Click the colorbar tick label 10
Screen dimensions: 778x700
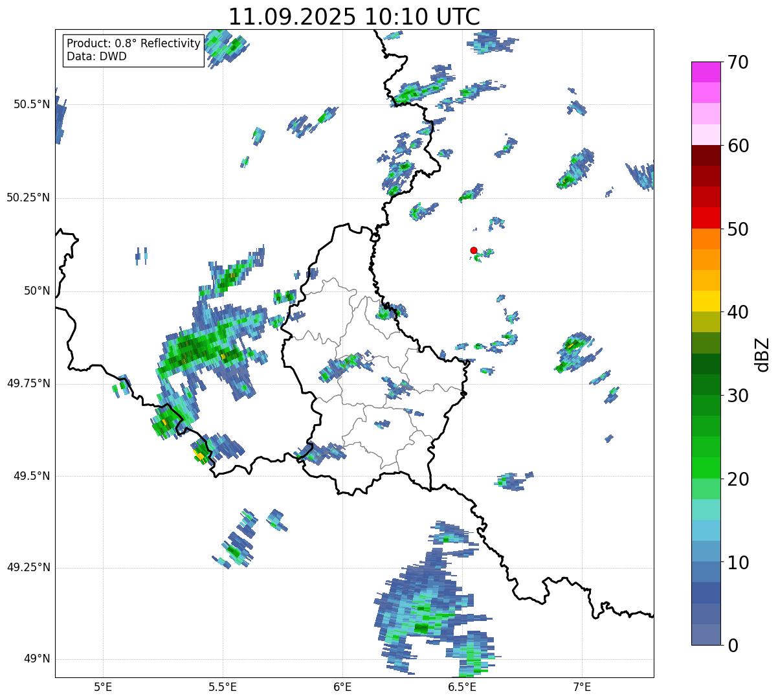pyautogui.click(x=738, y=563)
